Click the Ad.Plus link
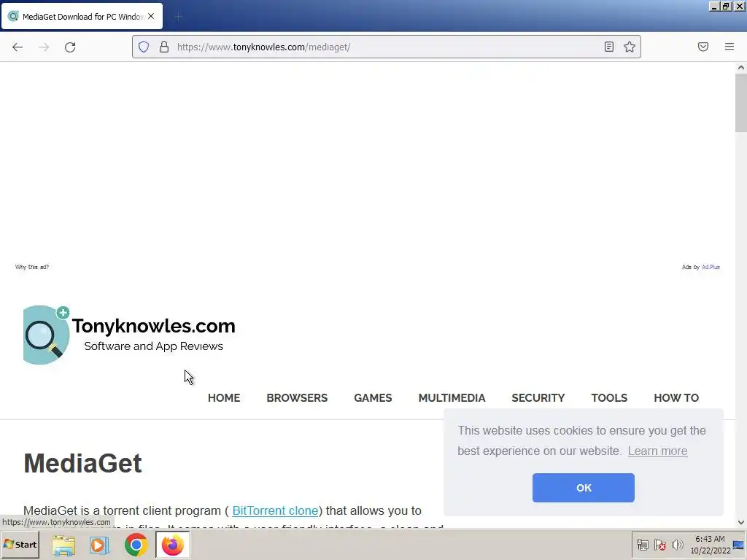This screenshot has width=747, height=560. tap(711, 267)
